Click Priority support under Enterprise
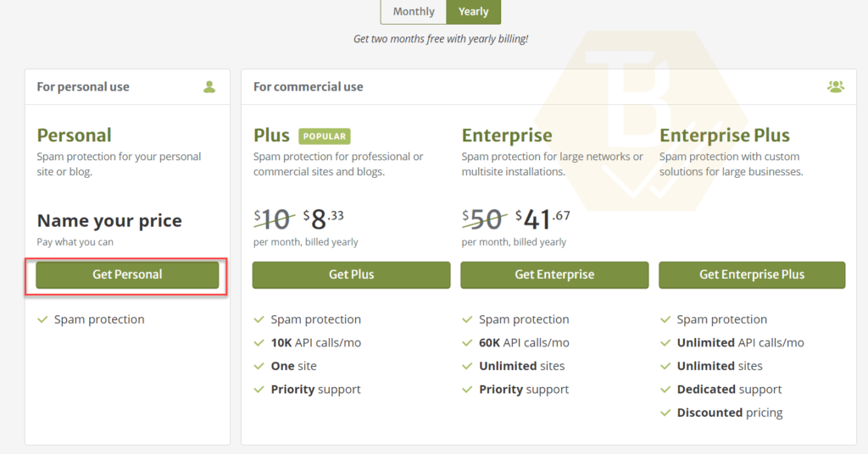Image resolution: width=868 pixels, height=454 pixels. [x=524, y=390]
